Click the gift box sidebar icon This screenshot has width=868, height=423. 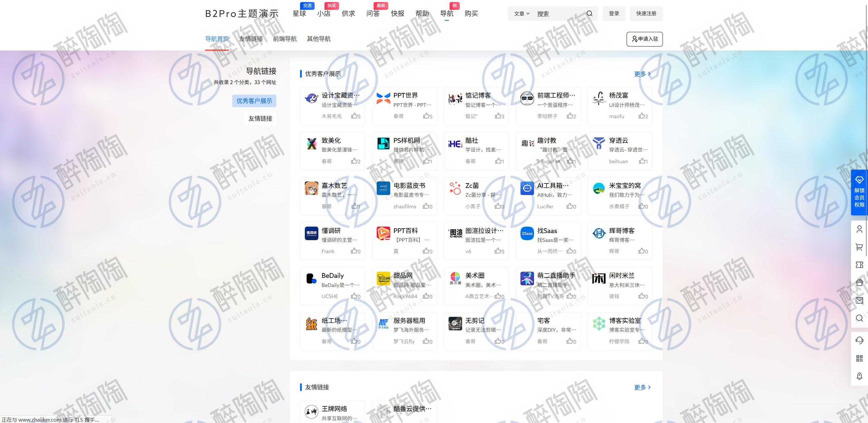pos(859,282)
